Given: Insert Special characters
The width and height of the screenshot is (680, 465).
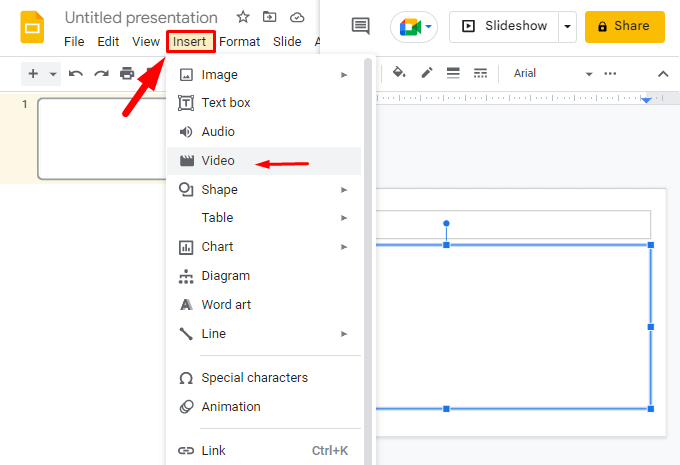Looking at the screenshot, I should [264, 378].
